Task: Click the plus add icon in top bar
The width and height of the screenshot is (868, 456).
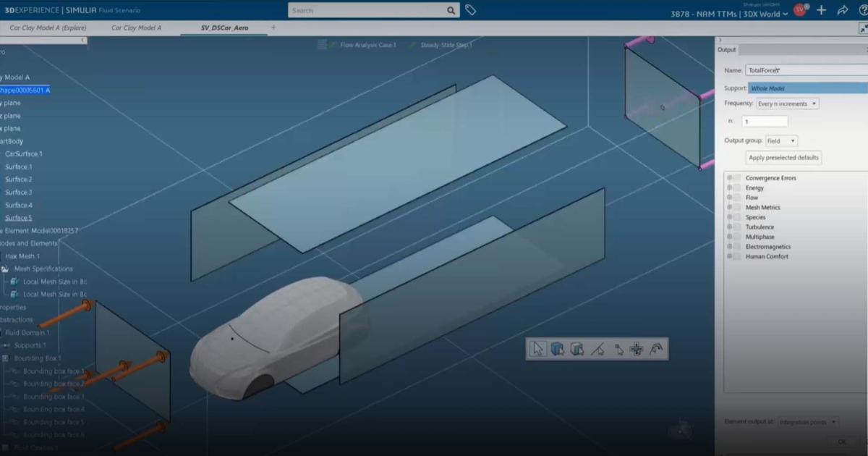Action: tap(821, 10)
